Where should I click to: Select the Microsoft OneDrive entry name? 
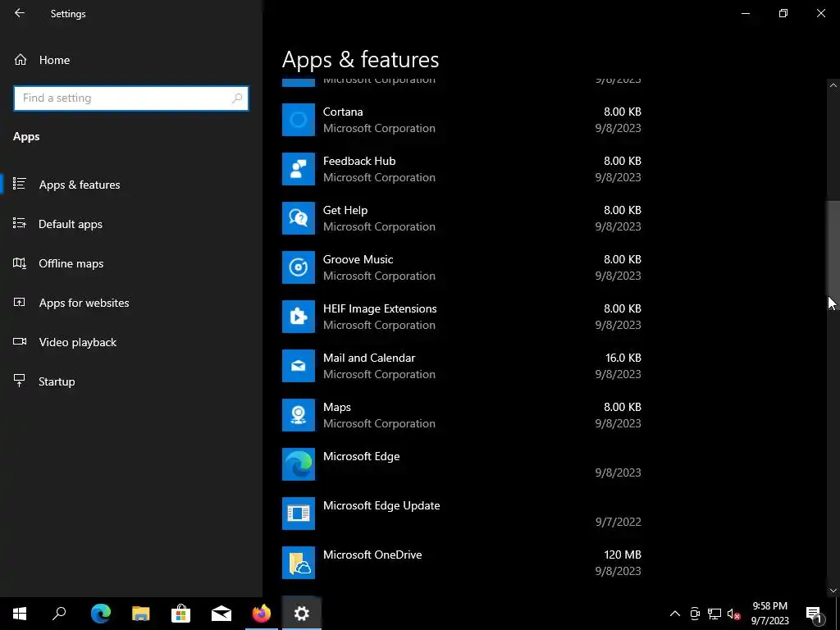tap(372, 555)
